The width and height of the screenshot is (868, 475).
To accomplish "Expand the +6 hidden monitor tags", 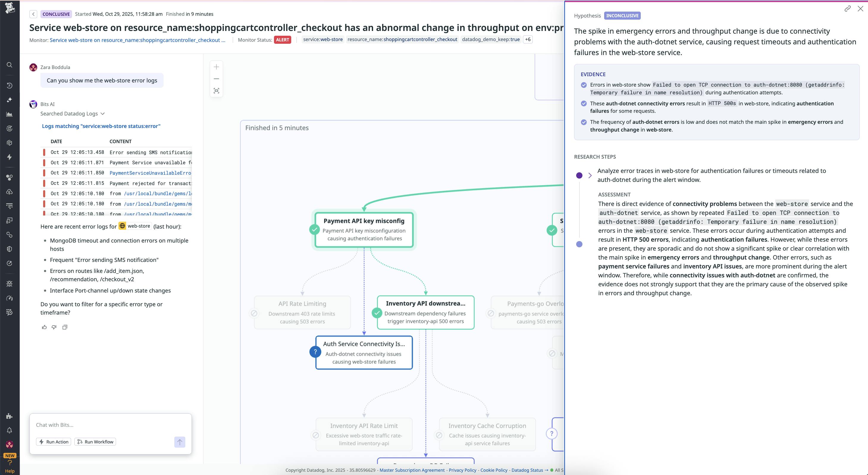I will tap(528, 40).
